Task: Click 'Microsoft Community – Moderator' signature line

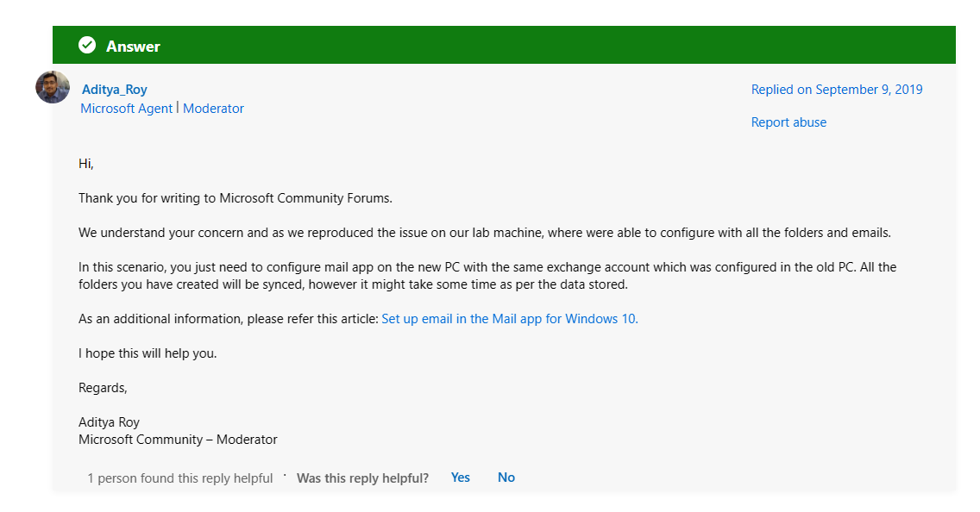Action: click(178, 440)
